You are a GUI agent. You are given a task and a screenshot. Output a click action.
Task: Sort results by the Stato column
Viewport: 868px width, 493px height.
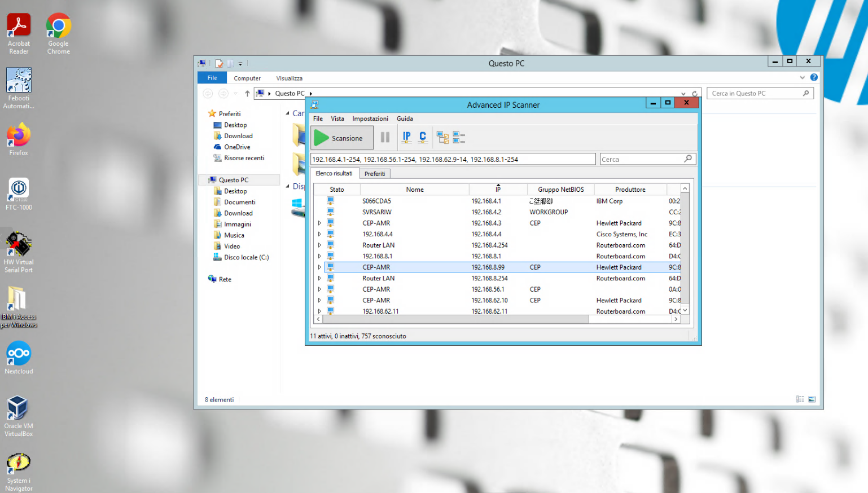pos(337,190)
